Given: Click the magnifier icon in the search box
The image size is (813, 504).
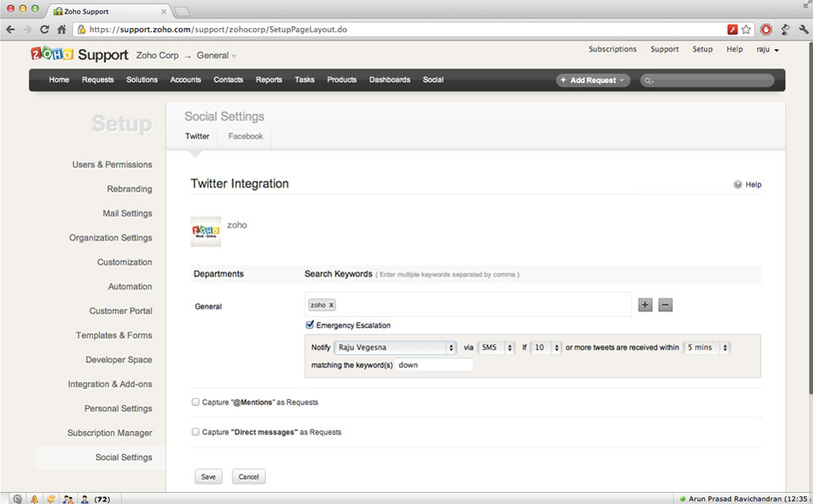Looking at the screenshot, I should [649, 80].
